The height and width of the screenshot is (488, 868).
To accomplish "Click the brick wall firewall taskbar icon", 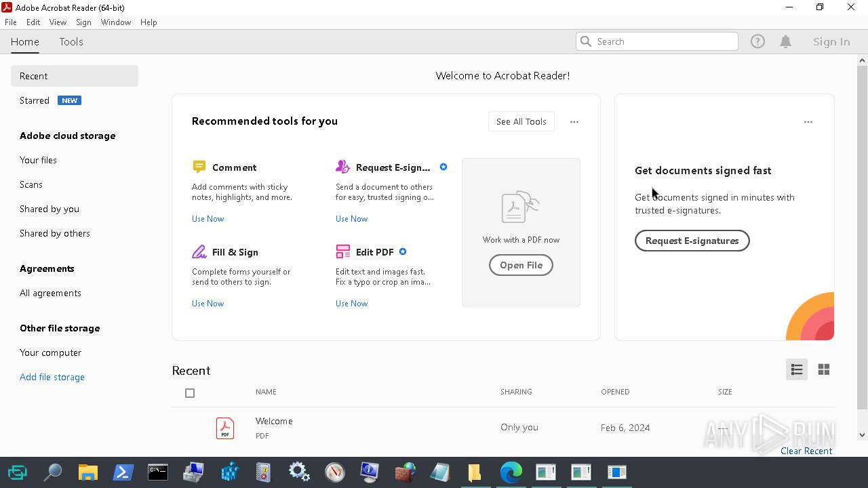I will (x=405, y=472).
